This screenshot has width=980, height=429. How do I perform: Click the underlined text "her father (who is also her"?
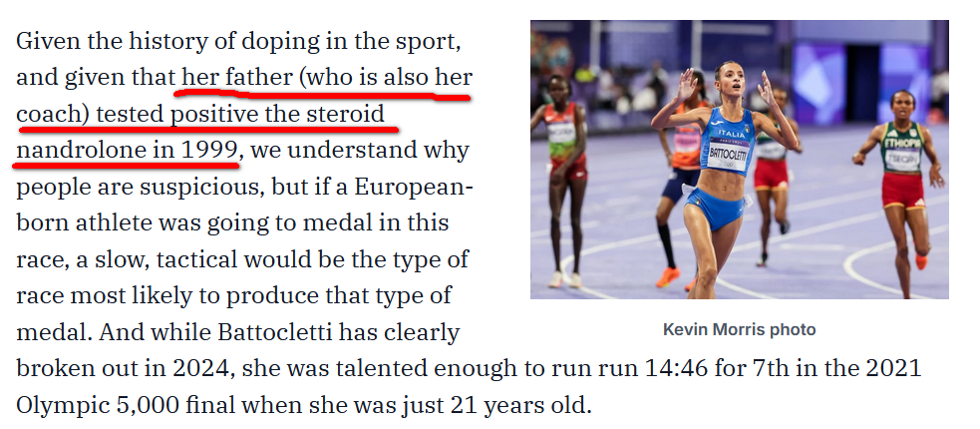[327, 78]
